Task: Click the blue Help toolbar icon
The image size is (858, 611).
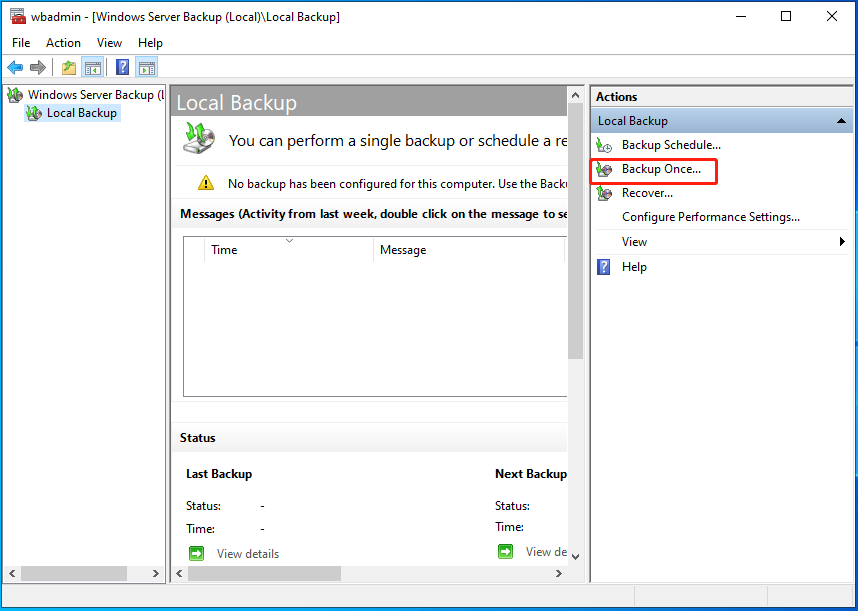Action: [120, 67]
